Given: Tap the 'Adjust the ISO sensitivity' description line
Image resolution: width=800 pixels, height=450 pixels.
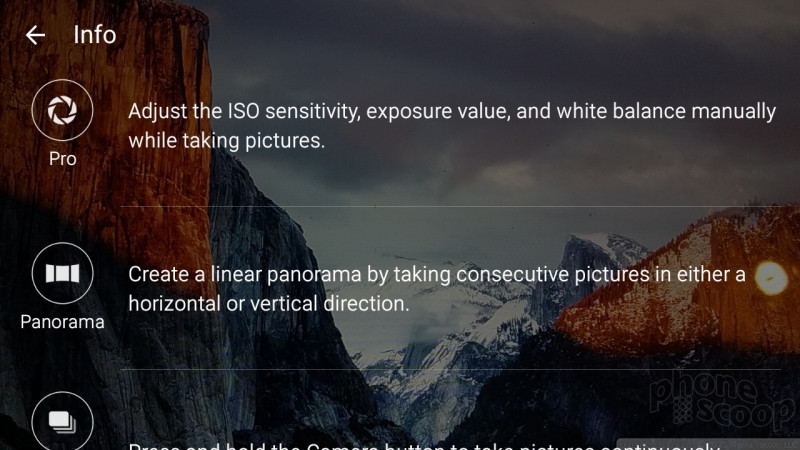Looking at the screenshot, I should point(452,111).
